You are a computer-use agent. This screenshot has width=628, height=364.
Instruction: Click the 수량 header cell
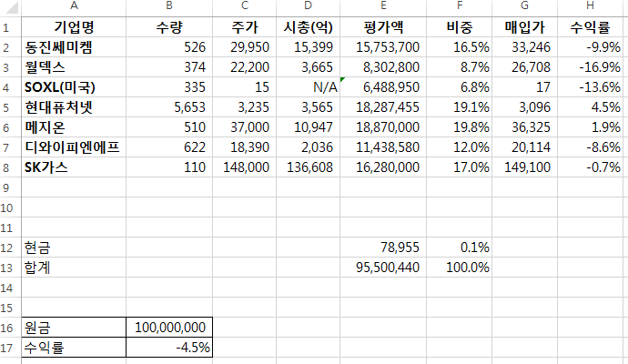click(x=169, y=27)
